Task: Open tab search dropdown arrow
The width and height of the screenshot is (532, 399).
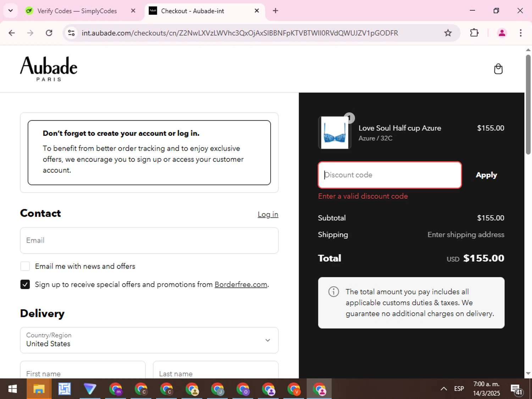Action: point(11,11)
